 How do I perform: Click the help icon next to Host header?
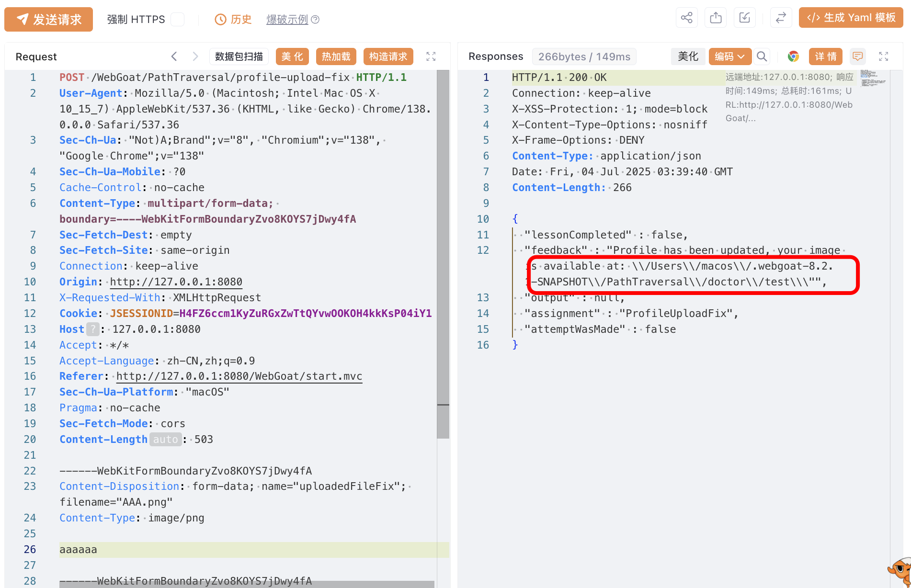tap(92, 329)
